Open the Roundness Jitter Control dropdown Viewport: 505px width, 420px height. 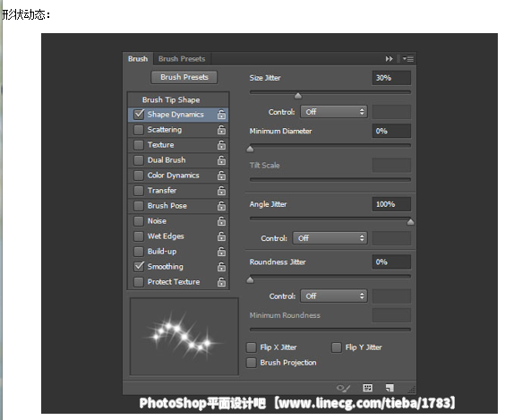(x=334, y=296)
